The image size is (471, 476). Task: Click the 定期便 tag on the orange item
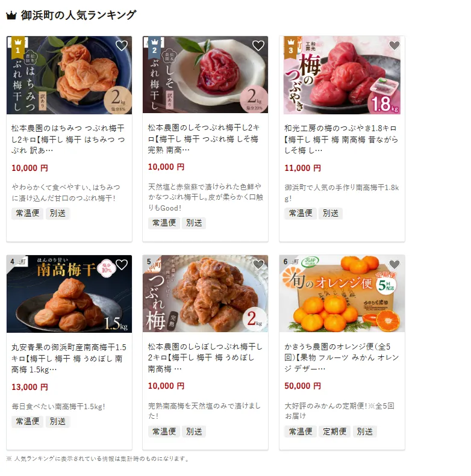click(334, 431)
